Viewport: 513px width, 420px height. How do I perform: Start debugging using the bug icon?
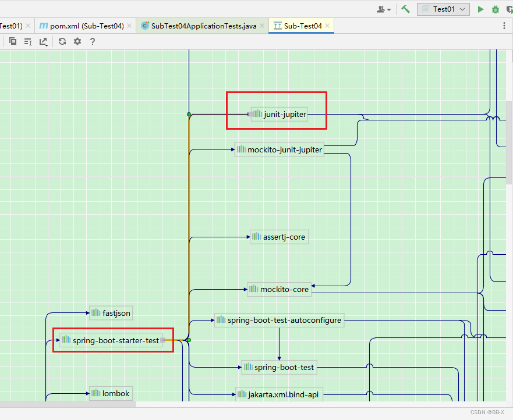pyautogui.click(x=494, y=9)
